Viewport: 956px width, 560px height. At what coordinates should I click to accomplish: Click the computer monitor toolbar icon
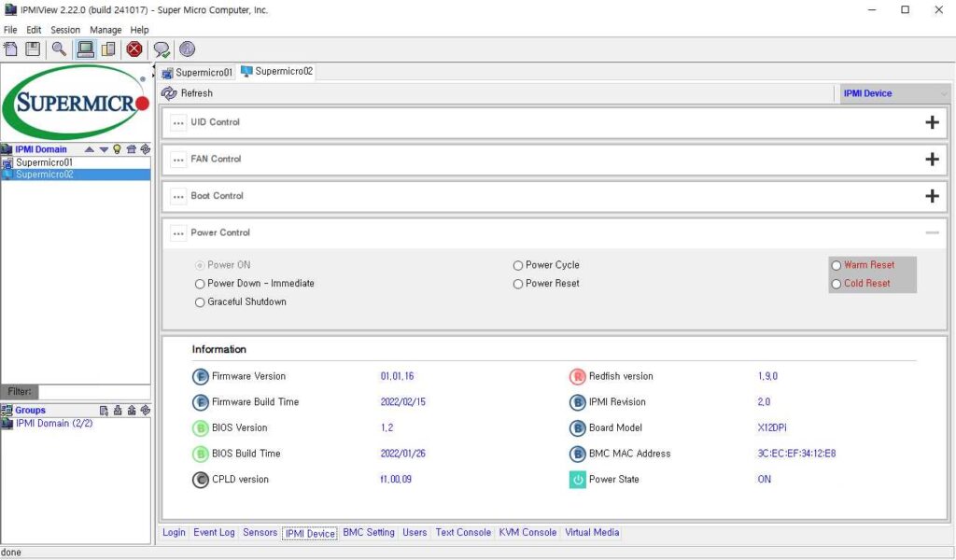click(x=85, y=49)
